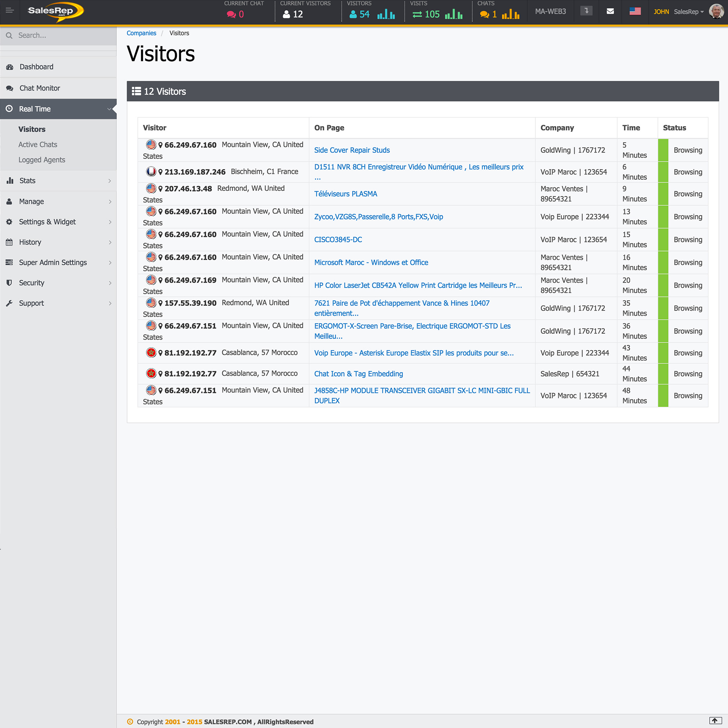This screenshot has width=728, height=728.
Task: Select Visitors in the Real Time submenu
Action: coord(32,129)
